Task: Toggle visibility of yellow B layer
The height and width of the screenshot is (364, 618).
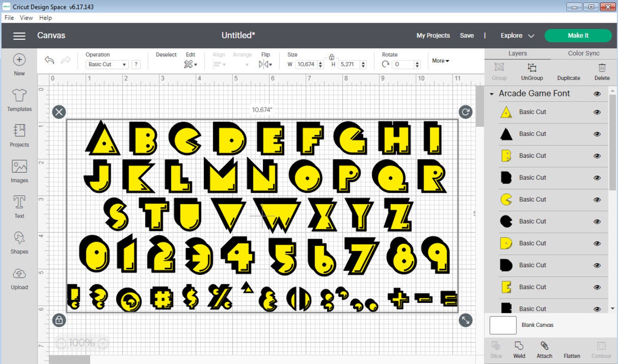Action: (597, 156)
